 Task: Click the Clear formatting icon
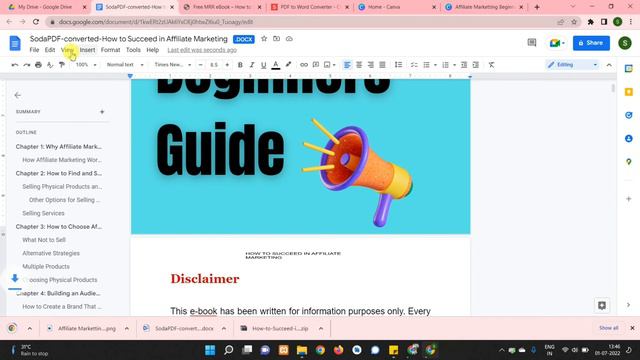coord(491,65)
